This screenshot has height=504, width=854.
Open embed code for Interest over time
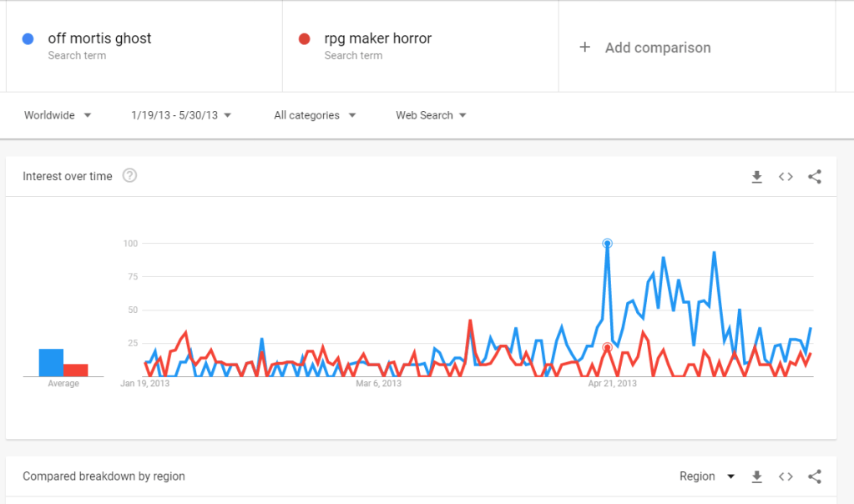(x=786, y=176)
